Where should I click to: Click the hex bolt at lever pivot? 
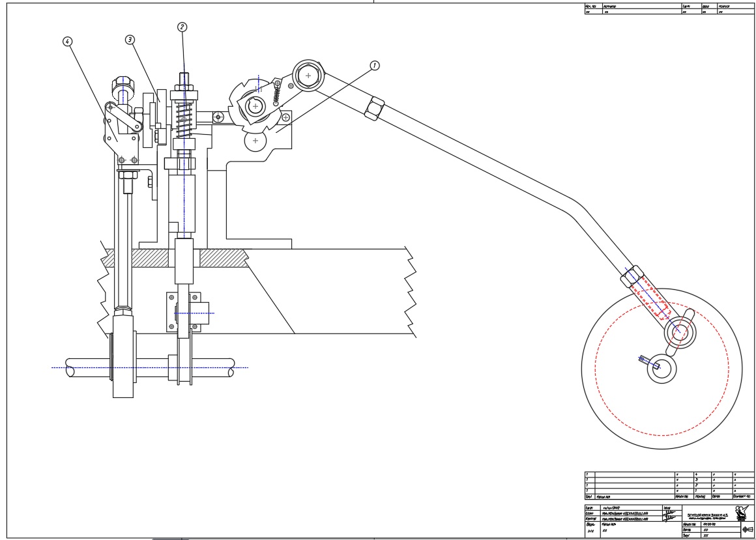point(308,75)
